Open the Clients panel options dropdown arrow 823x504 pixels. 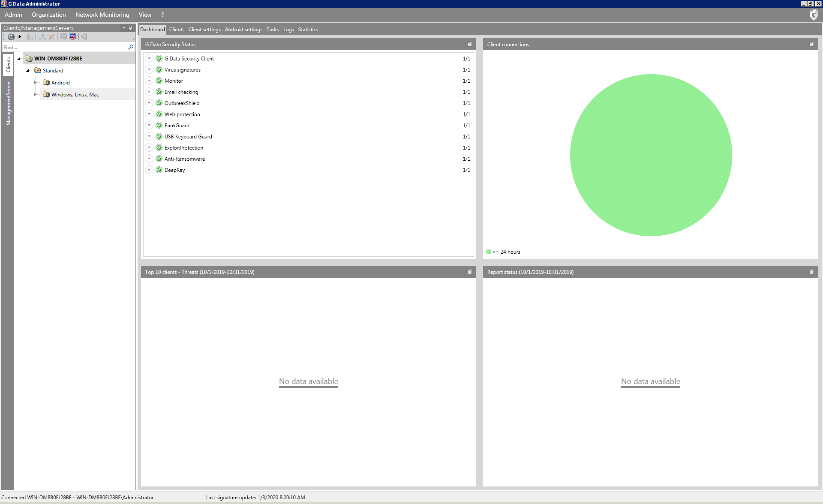click(124, 28)
